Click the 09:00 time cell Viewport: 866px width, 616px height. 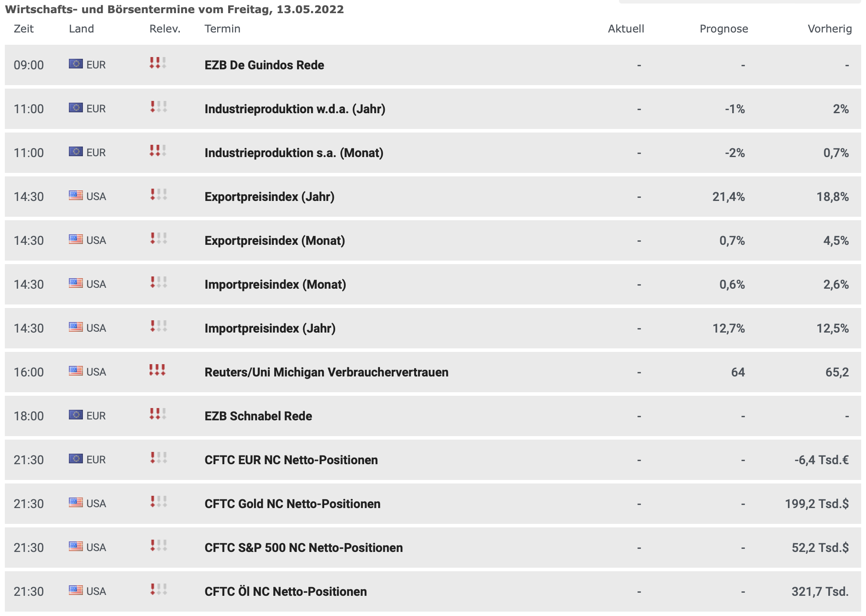pyautogui.click(x=29, y=65)
